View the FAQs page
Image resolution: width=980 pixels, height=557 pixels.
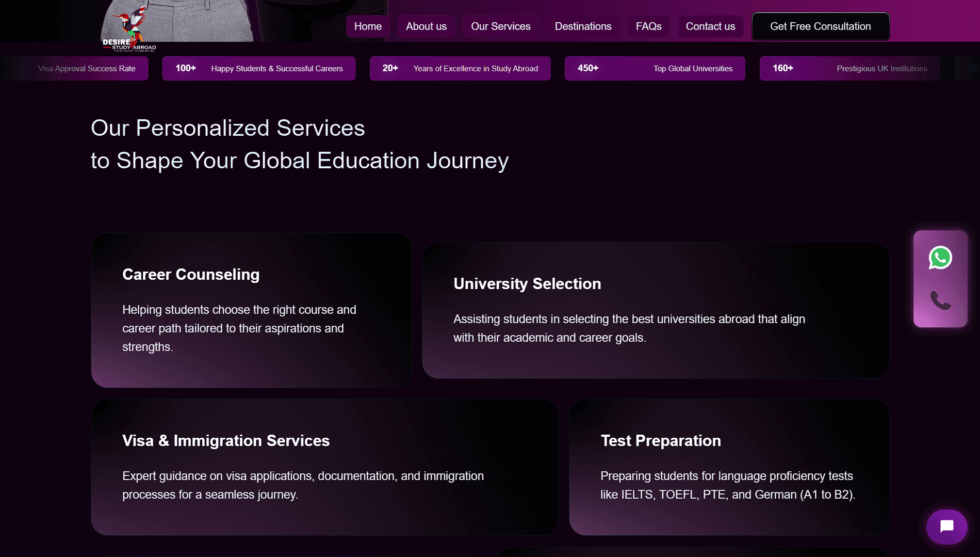tap(648, 26)
